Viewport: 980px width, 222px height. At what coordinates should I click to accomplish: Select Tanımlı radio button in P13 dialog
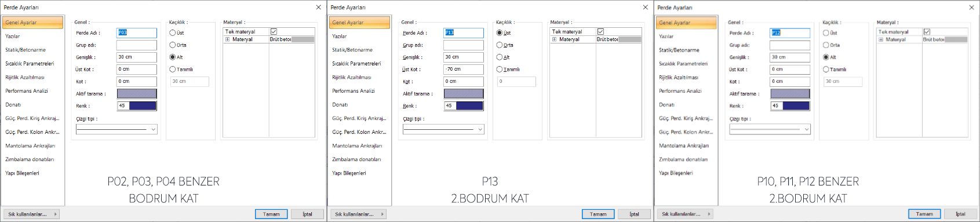tap(500, 70)
